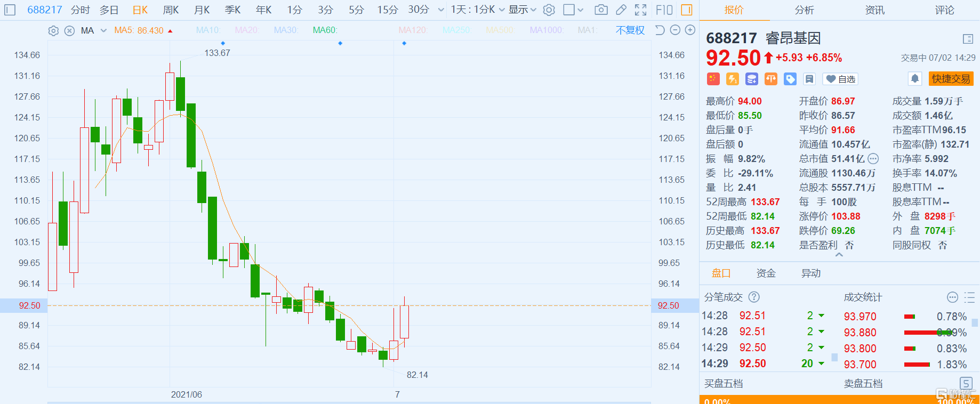Select the pencil drawing tool icon
980x404 pixels.
[x=621, y=10]
